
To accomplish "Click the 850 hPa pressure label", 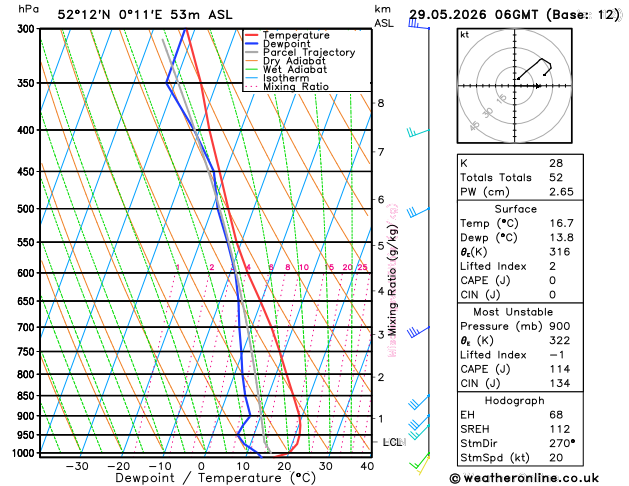I will (28, 396).
